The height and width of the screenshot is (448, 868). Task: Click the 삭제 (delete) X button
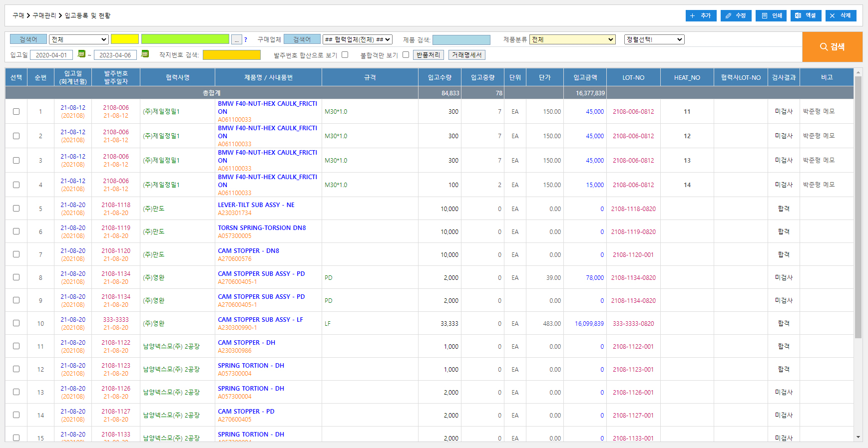pos(841,15)
